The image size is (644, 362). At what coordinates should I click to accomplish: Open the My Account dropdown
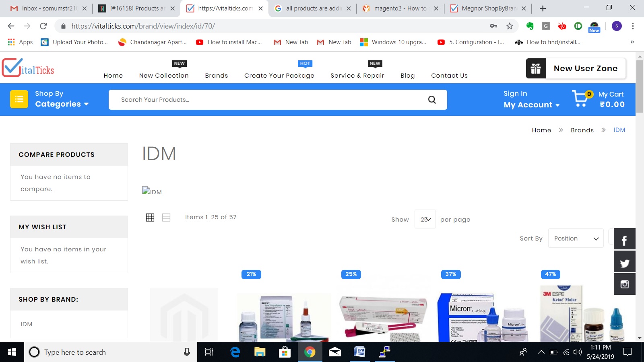[x=531, y=105]
